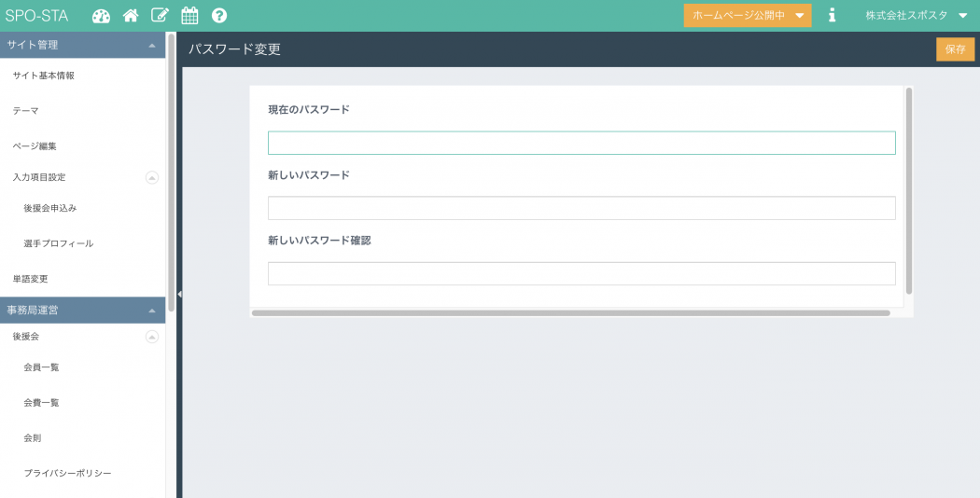Open the calendar icon
The width and height of the screenshot is (980, 498).
pos(189,16)
